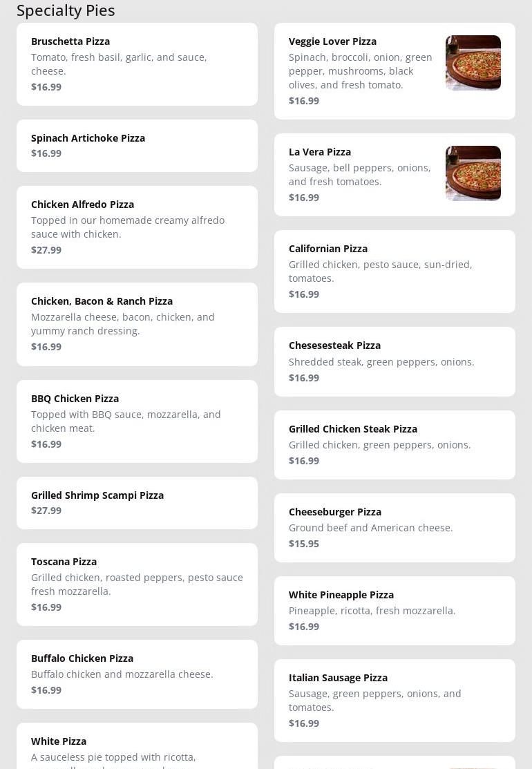Click the Specialty Pies section heading
532x769 pixels.
[x=66, y=10]
